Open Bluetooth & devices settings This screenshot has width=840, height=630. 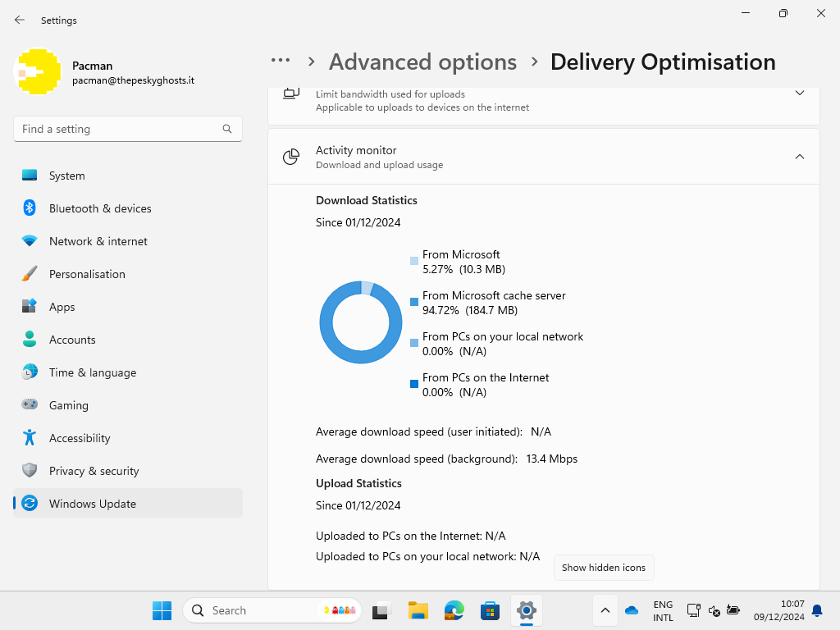[x=99, y=208]
